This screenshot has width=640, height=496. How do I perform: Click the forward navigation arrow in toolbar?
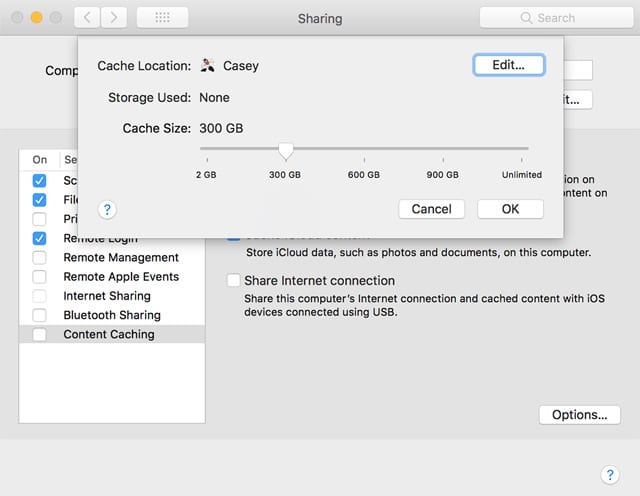[x=114, y=17]
